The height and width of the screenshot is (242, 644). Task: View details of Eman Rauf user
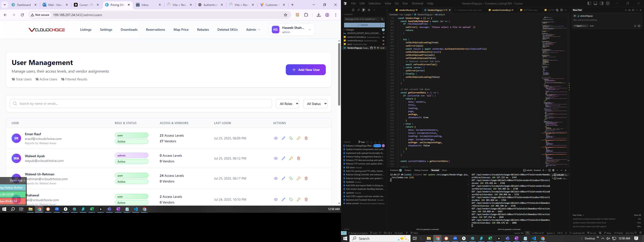coord(276,138)
